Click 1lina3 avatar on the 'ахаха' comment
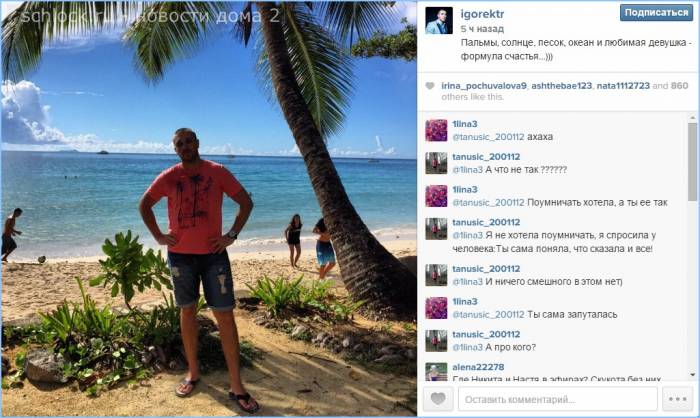The height and width of the screenshot is (418, 700). click(x=436, y=130)
